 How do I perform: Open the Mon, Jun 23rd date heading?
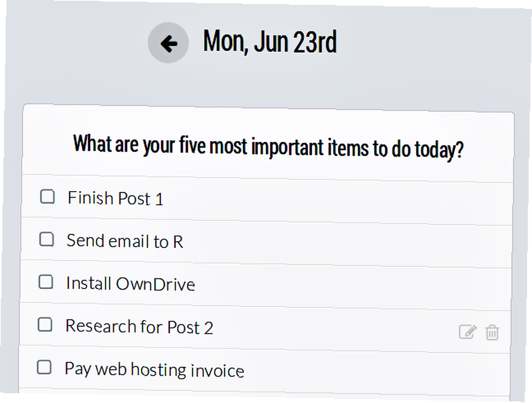(270, 42)
